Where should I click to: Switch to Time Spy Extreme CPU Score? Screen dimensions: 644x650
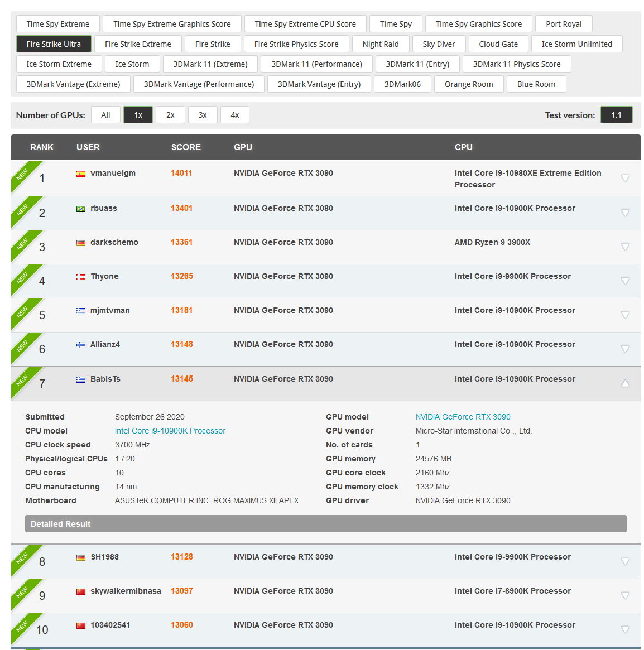click(x=305, y=24)
